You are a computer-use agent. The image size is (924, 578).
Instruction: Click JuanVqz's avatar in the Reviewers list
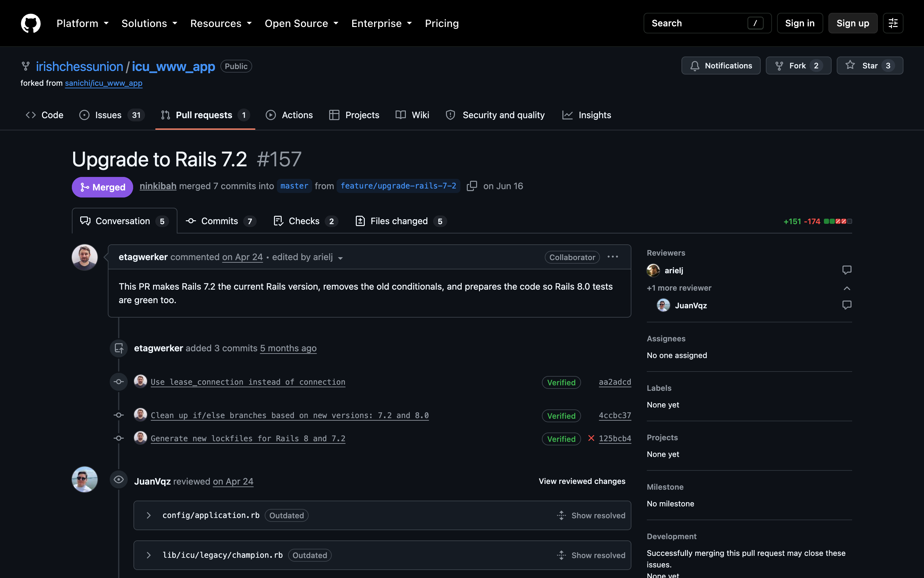(x=663, y=305)
